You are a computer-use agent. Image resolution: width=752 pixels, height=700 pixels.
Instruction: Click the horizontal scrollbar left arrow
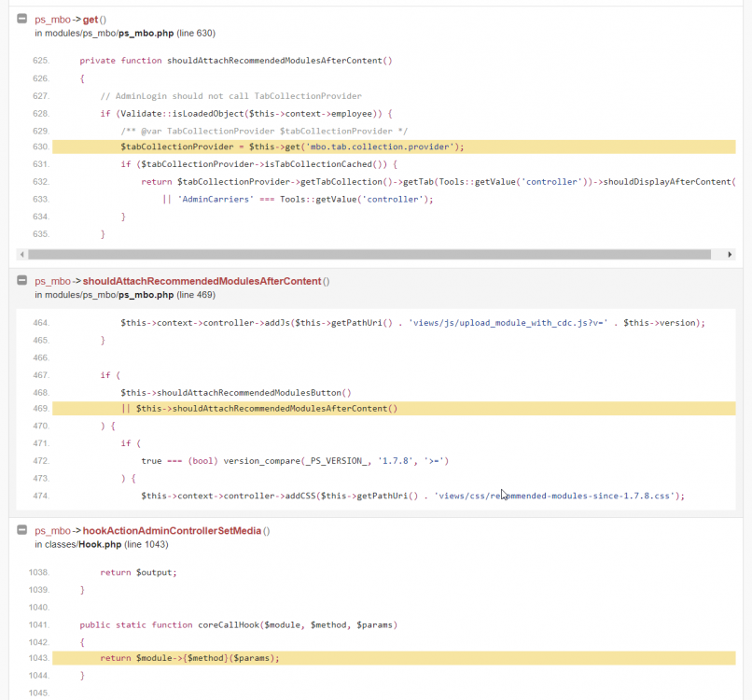(x=22, y=254)
